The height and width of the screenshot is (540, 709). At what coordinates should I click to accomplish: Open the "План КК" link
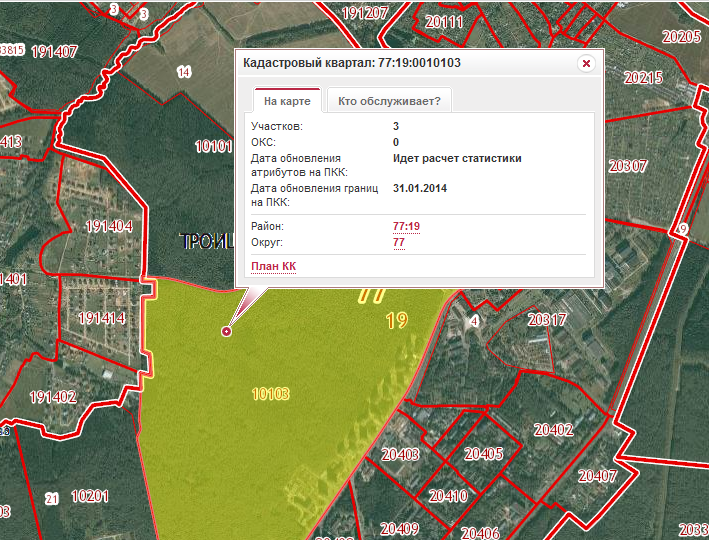[274, 266]
